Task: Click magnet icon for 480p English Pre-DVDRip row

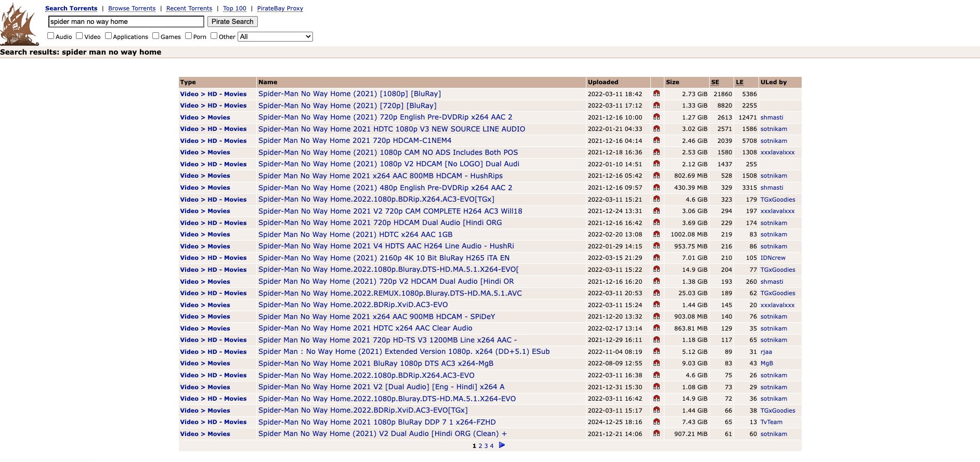Action: pyautogui.click(x=657, y=188)
